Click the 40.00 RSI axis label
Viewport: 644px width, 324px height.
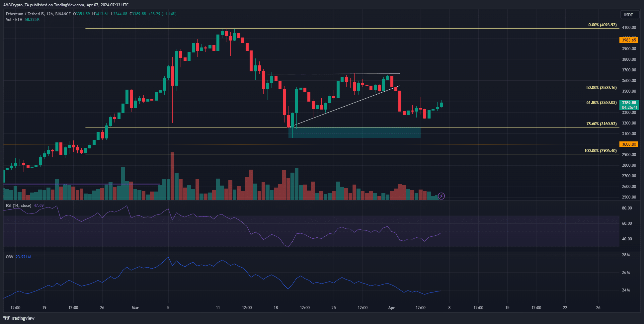tap(627, 239)
